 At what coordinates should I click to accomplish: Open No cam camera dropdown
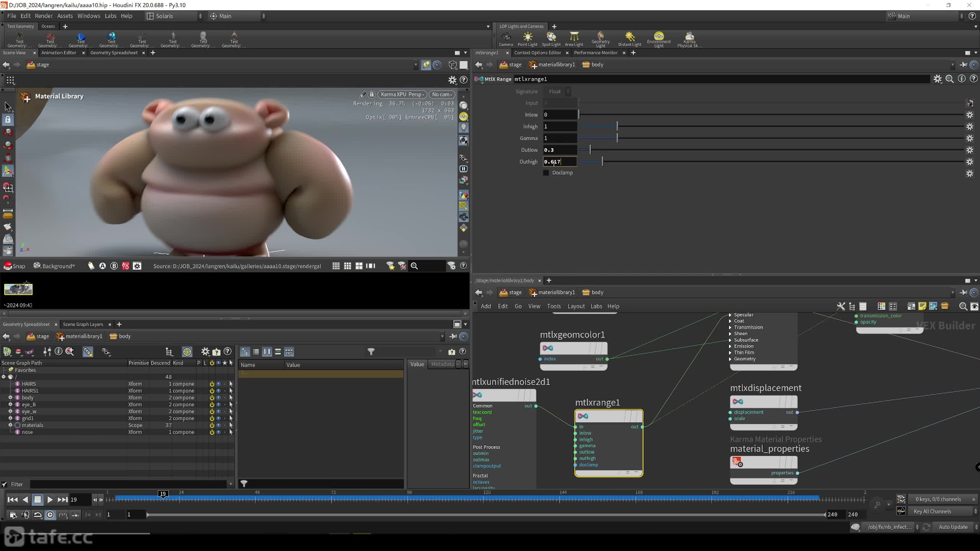(x=442, y=94)
